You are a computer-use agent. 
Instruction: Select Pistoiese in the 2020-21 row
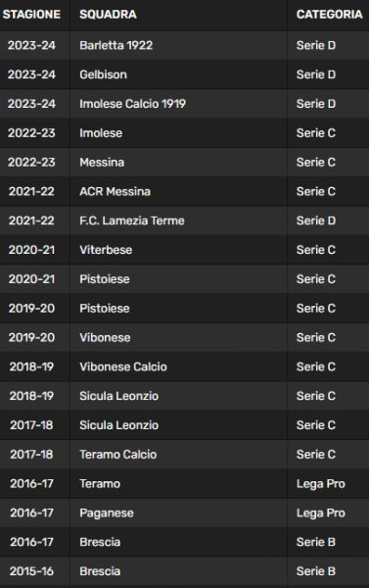click(105, 279)
